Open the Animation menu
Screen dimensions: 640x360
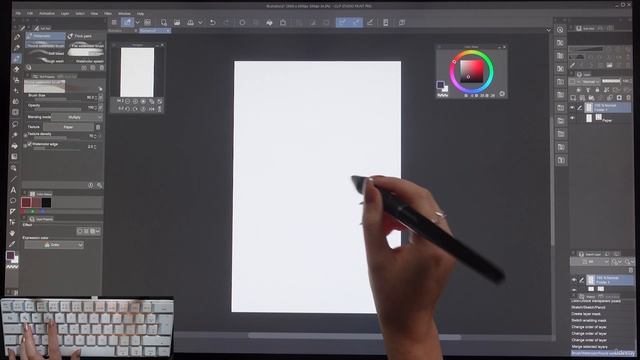pos(47,13)
